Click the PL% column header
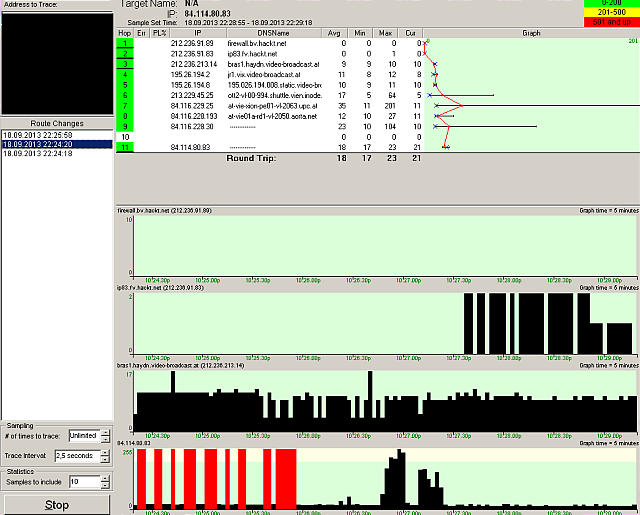Screen dimensions: 640x515 point(157,33)
